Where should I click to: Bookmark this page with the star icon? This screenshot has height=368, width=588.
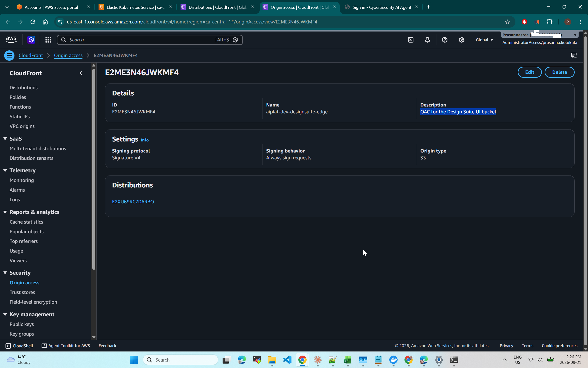pos(507,22)
